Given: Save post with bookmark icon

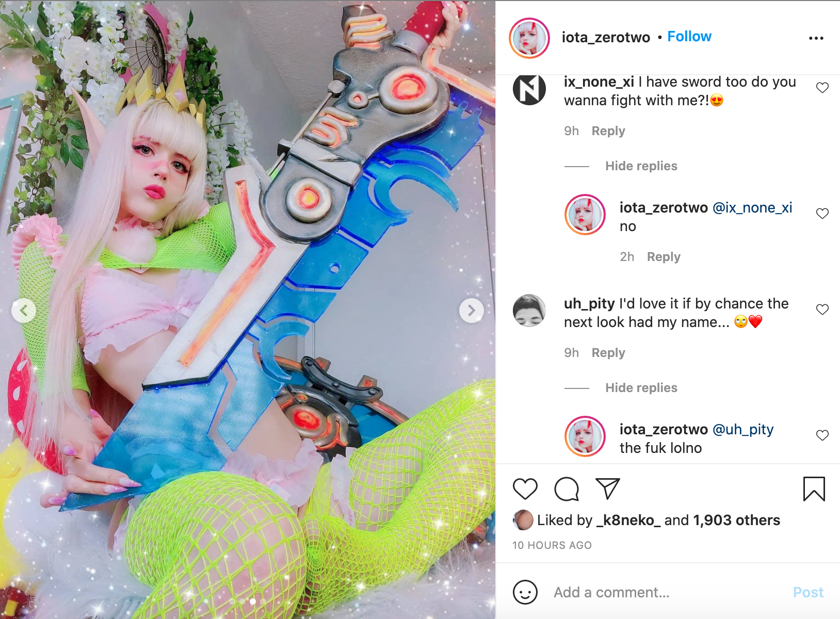Looking at the screenshot, I should [x=814, y=488].
